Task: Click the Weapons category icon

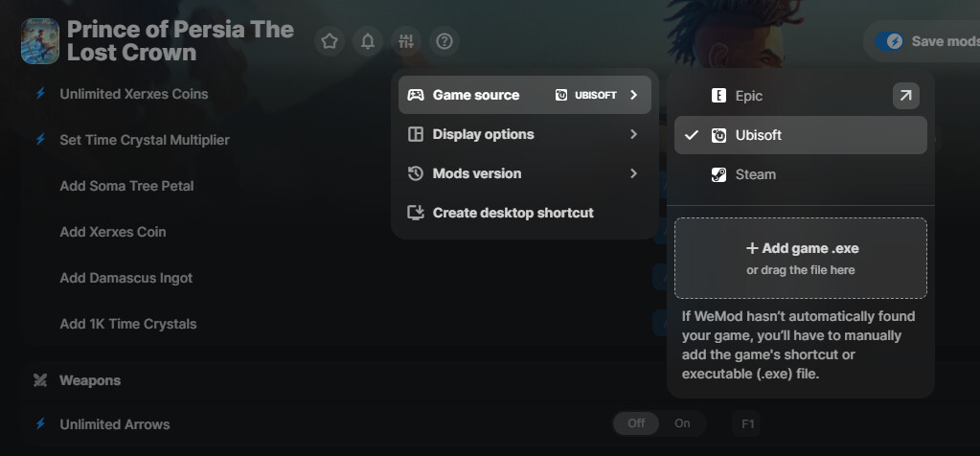Action: click(40, 380)
